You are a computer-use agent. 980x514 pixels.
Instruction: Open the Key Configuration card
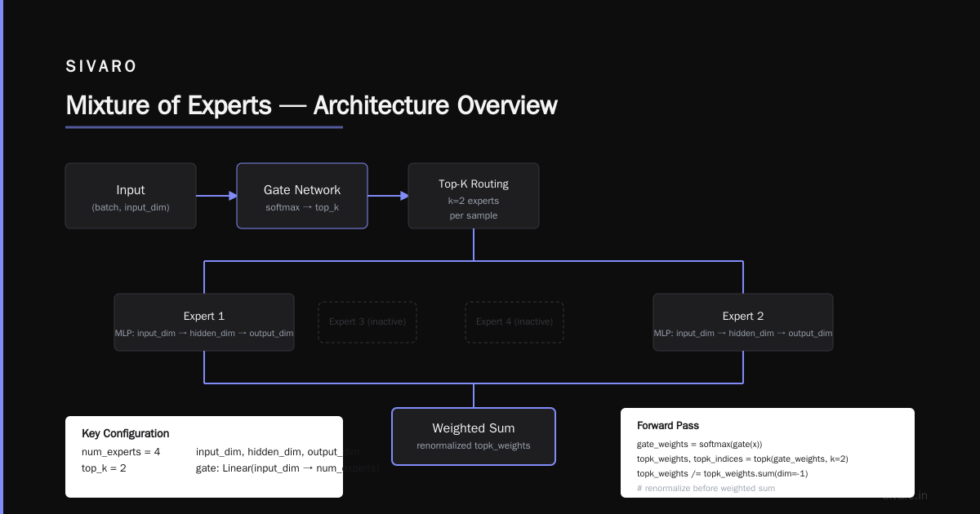[x=204, y=457]
